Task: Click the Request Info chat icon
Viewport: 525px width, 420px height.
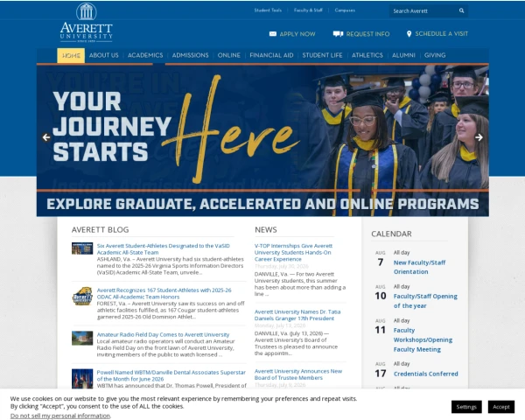Action: click(x=338, y=34)
